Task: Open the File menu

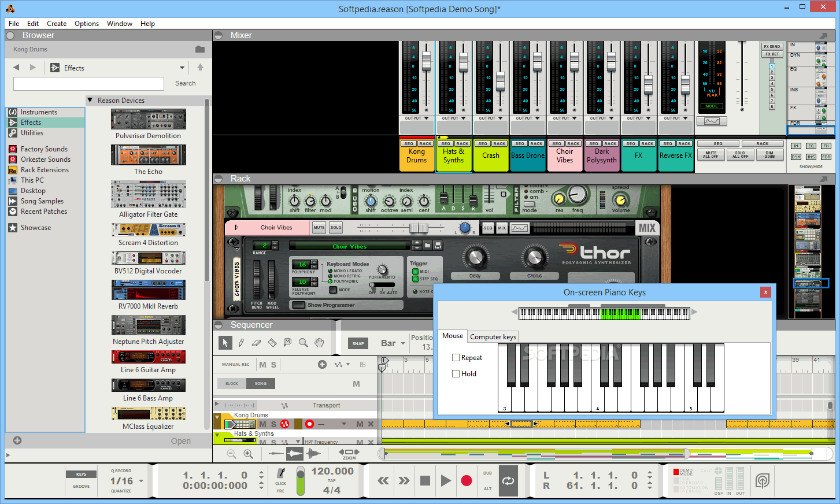Action: [14, 24]
